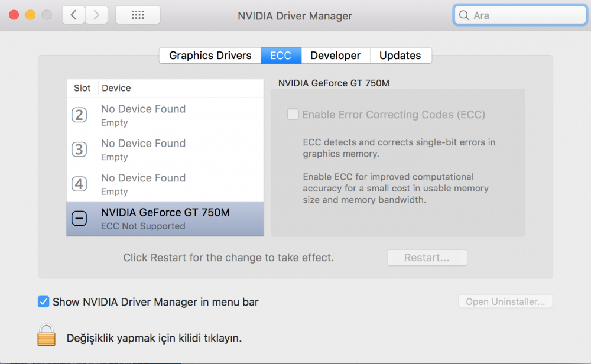This screenshot has height=364, width=591.
Task: Open the Developer tab
Action: (x=336, y=56)
